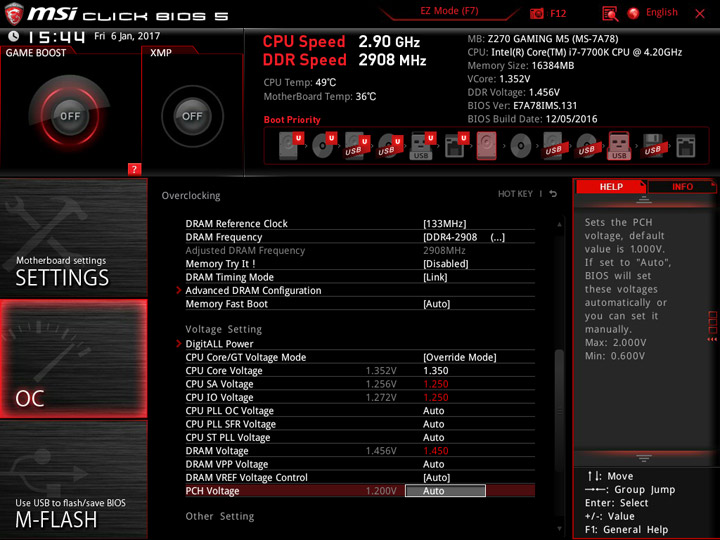Image resolution: width=720 pixels, height=540 pixels.
Task: Toggle the GAME BOOST knob
Action: click(x=70, y=116)
